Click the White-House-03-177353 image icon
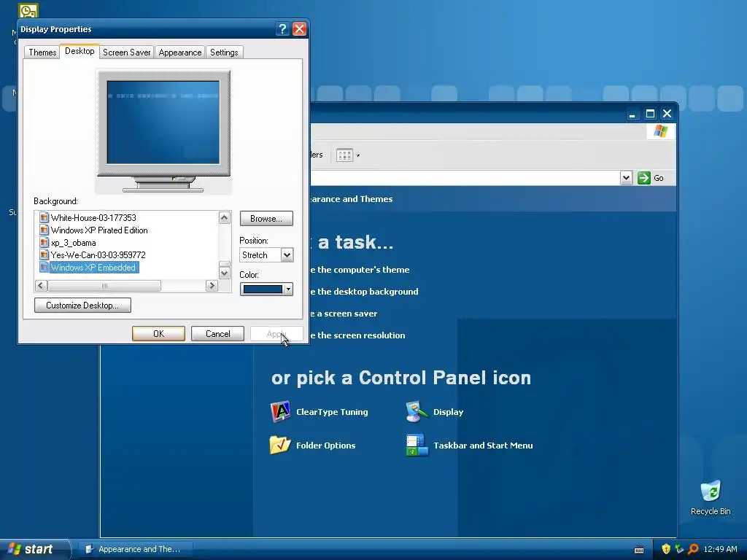The height and width of the screenshot is (560, 747). [x=44, y=217]
